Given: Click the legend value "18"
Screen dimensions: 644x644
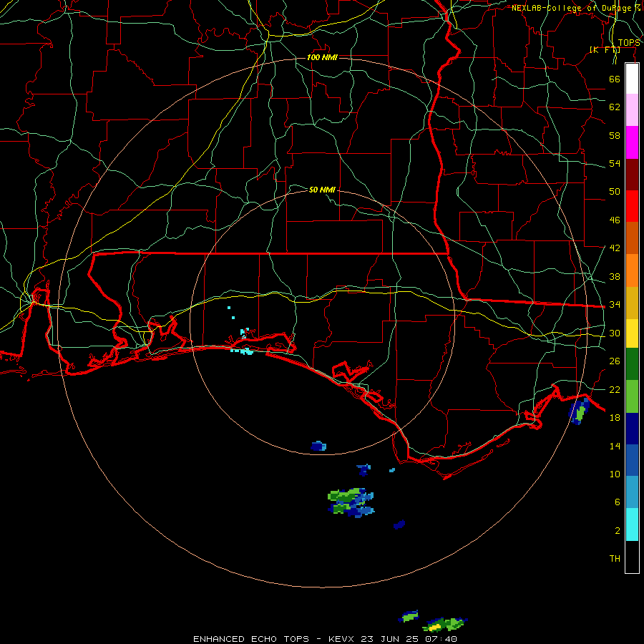Looking at the screenshot, I should (x=615, y=418).
